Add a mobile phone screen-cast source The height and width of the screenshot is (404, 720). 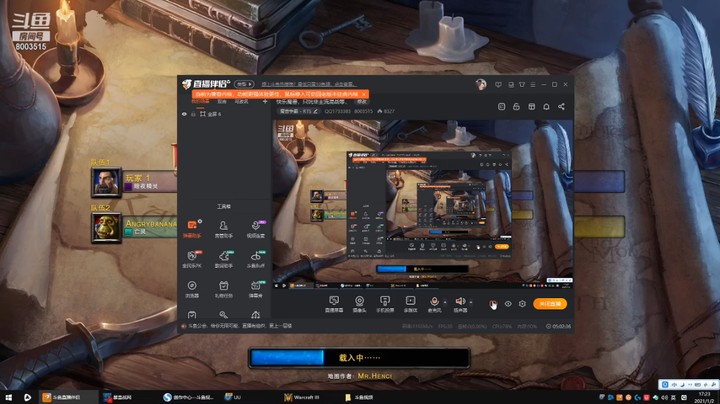pos(385,303)
